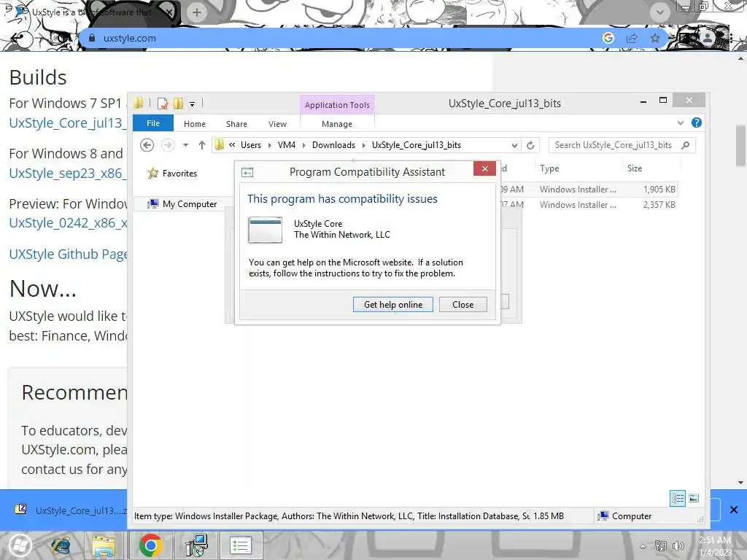Click Google icon in address bar
This screenshot has width=747, height=560.
tap(608, 38)
